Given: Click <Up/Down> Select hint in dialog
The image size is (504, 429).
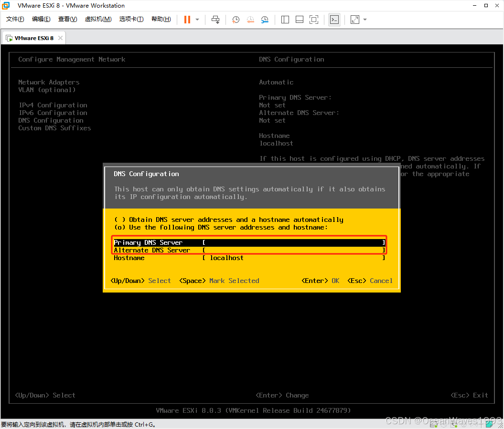Looking at the screenshot, I should [x=141, y=281].
